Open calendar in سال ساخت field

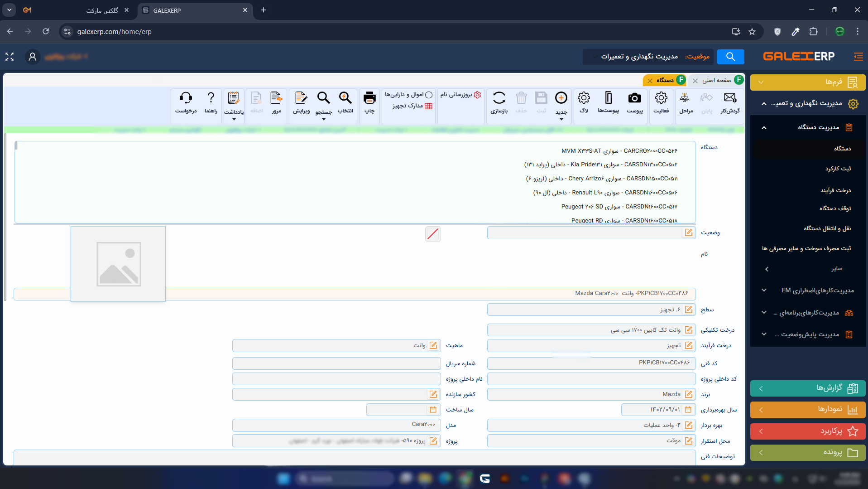click(433, 410)
